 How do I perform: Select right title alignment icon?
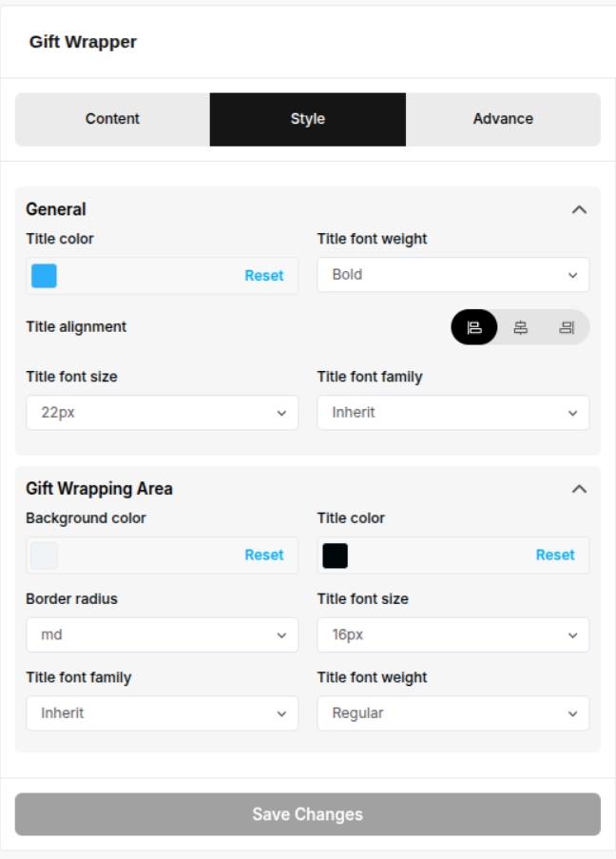tap(567, 327)
